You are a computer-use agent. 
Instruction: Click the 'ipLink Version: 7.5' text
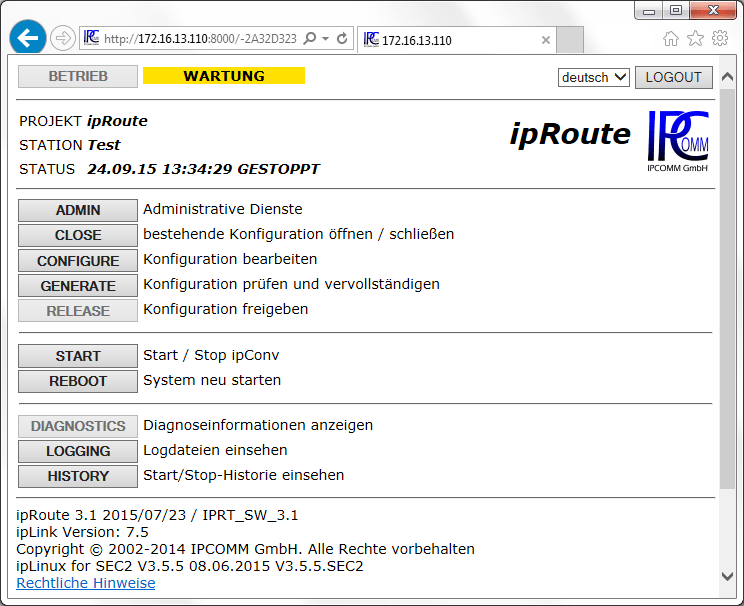[x=82, y=532]
